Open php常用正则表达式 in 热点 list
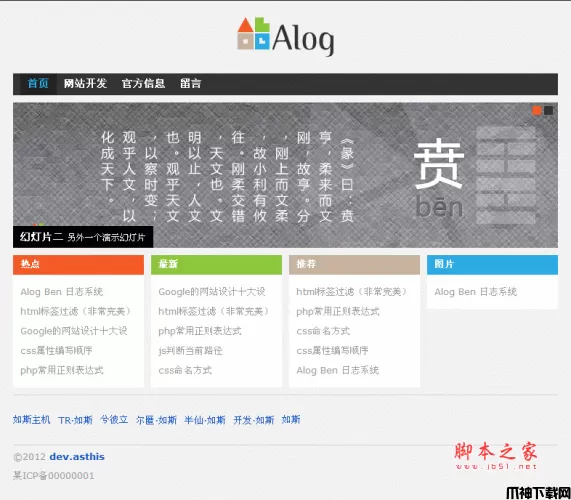This screenshot has width=571, height=500. click(x=62, y=370)
